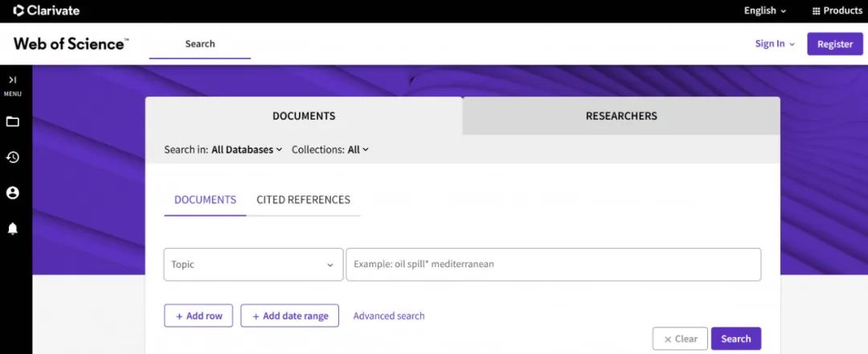The height and width of the screenshot is (354, 868).
Task: Expand the Collections All dropdown
Action: [x=358, y=150]
